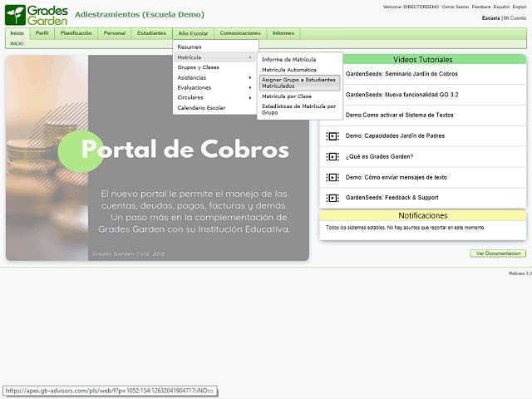This screenshot has width=532, height=399.
Task: Expand the Matrícula submenu arrow
Action: [x=250, y=57]
